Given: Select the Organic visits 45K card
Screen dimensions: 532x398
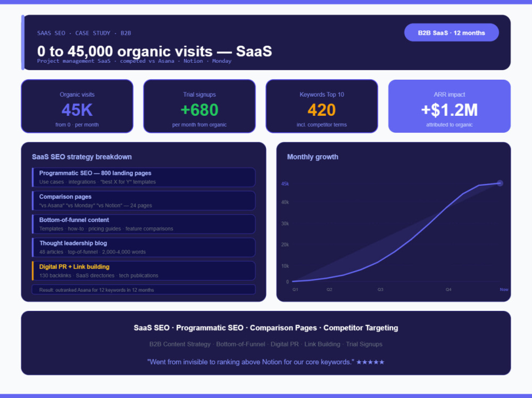Looking at the screenshot, I should pyautogui.click(x=77, y=106).
